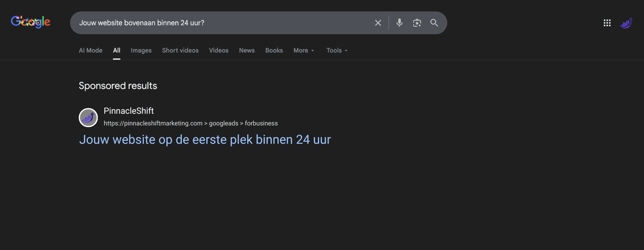Viewport: 644px width, 250px height.
Task: Open the account profile avatar
Action: [626, 23]
